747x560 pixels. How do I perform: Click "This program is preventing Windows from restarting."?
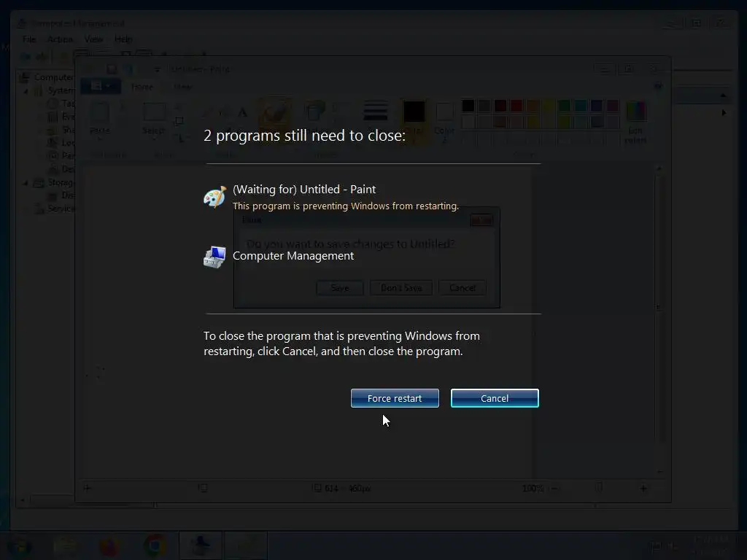point(345,206)
